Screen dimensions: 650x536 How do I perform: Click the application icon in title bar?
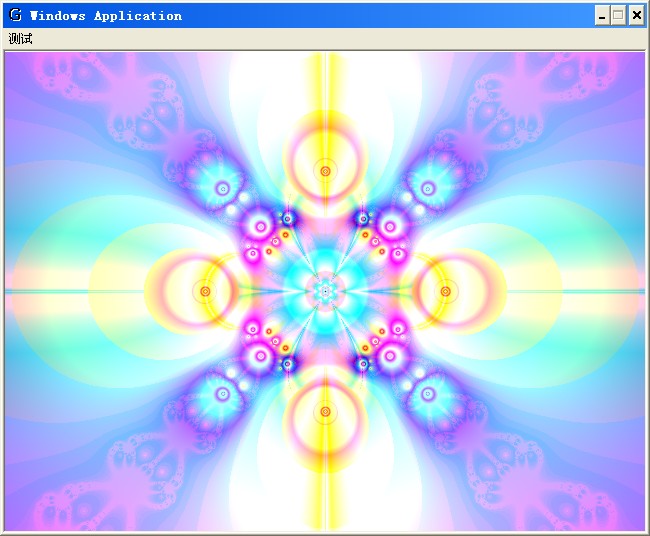coord(15,15)
